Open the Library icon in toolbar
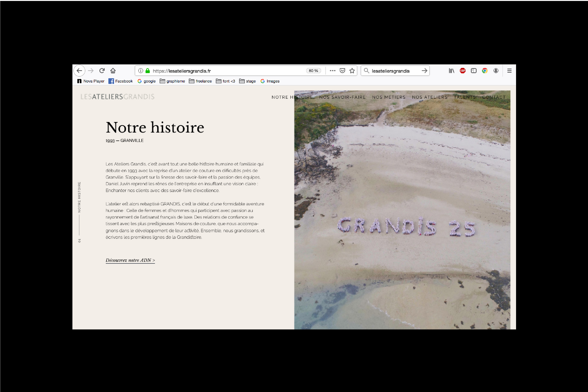Image resolution: width=588 pixels, height=392 pixels. [x=451, y=71]
